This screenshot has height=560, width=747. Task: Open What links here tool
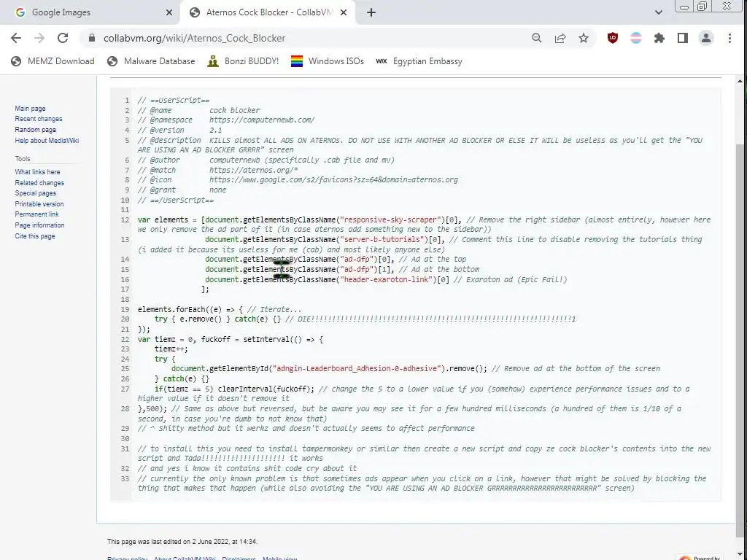point(37,172)
